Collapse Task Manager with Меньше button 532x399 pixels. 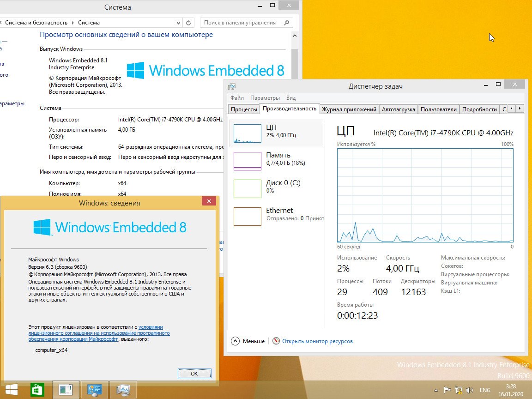point(248,341)
